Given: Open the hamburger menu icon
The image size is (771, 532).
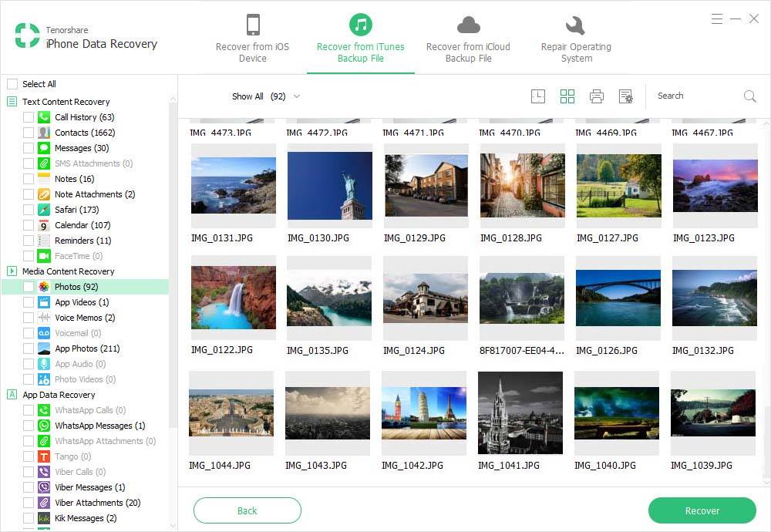Looking at the screenshot, I should tap(717, 19).
